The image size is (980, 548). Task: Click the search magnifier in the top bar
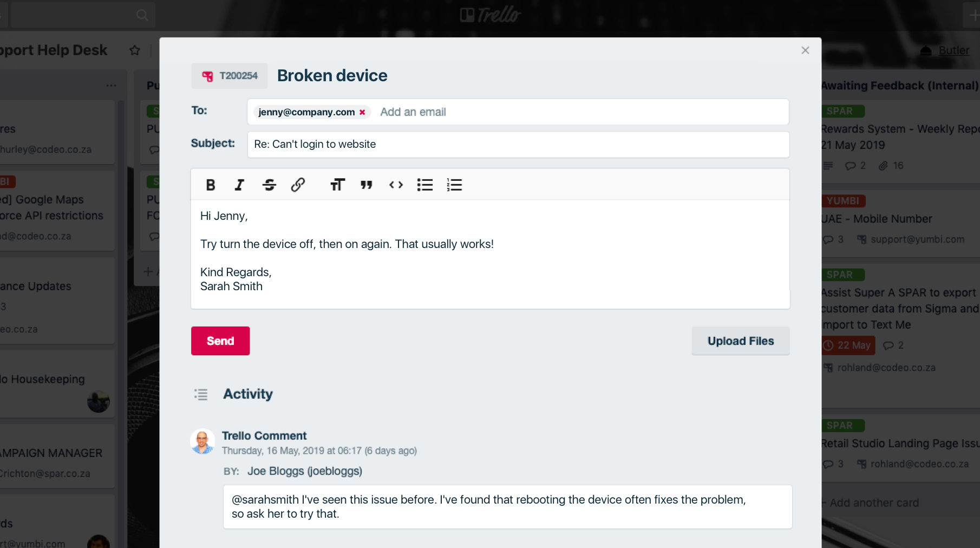pyautogui.click(x=141, y=15)
